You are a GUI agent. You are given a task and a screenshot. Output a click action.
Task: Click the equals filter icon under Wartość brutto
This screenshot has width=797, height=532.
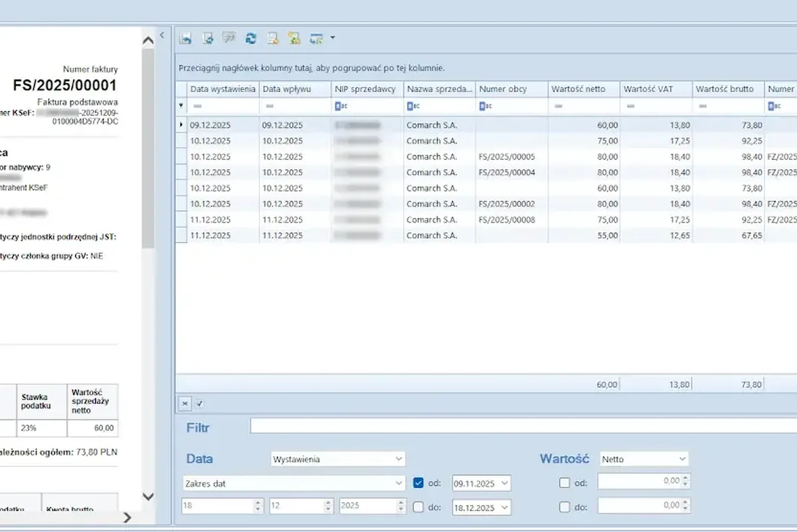(703, 106)
